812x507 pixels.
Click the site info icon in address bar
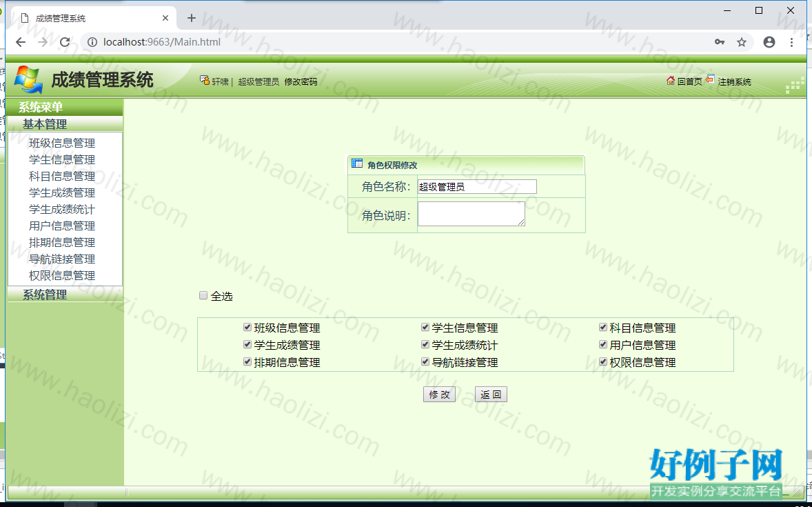[92, 42]
